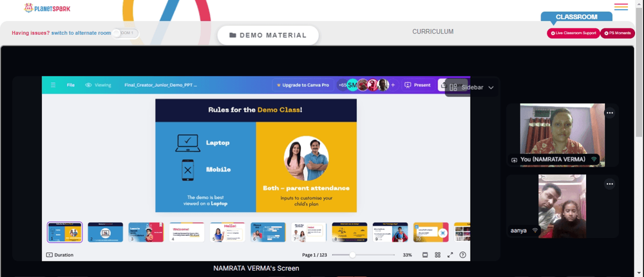
Task: Toggle the scroll view icon
Action: tap(425, 255)
